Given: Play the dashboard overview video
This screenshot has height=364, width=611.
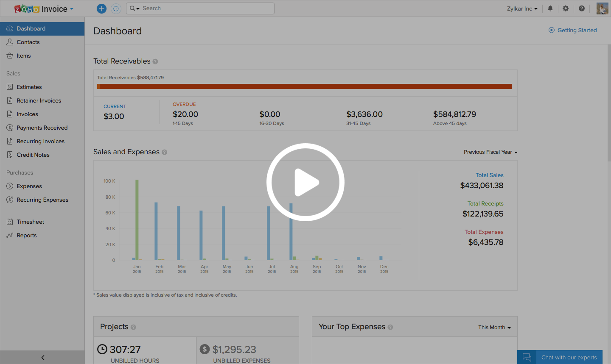Looking at the screenshot, I should click(x=305, y=182).
